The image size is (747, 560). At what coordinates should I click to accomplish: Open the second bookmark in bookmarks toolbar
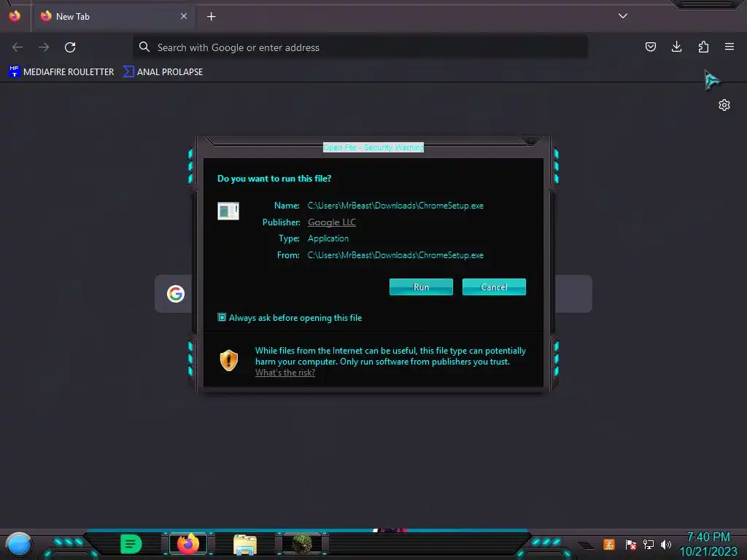tap(163, 72)
